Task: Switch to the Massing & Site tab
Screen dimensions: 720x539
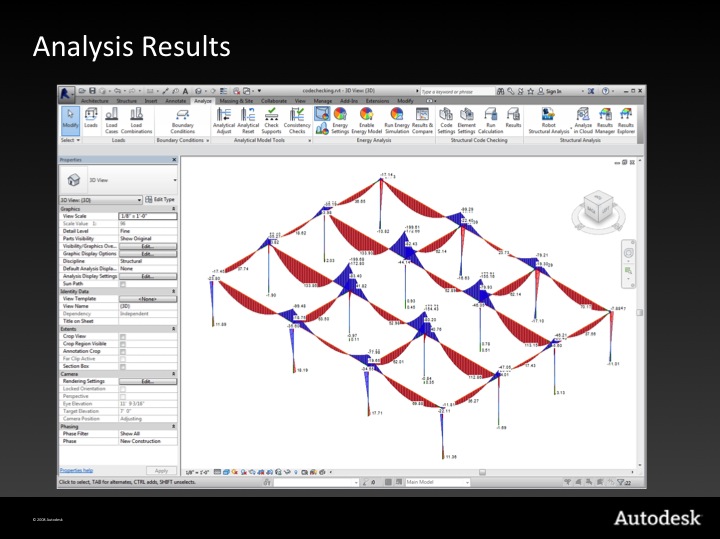Action: click(236, 101)
